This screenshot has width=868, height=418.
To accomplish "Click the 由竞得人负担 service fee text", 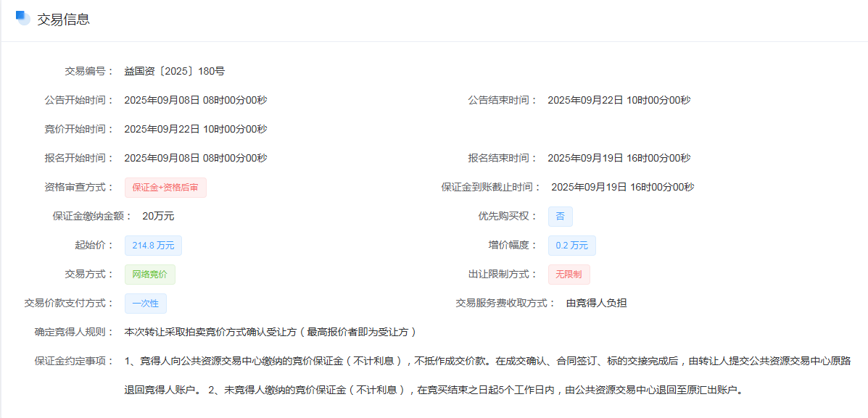I will 596,303.
